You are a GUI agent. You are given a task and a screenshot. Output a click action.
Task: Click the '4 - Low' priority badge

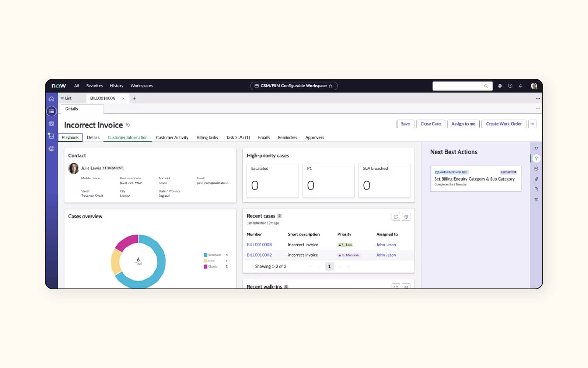345,245
